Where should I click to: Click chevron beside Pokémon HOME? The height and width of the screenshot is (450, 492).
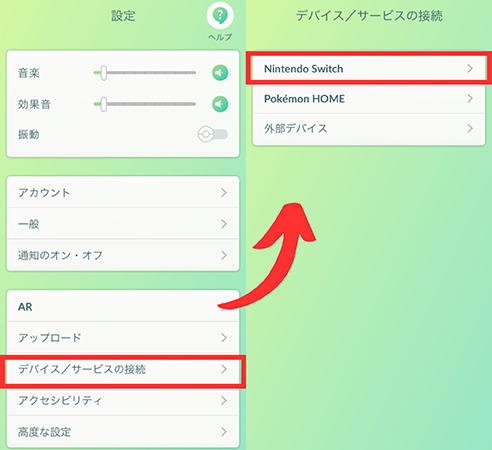pos(470,98)
